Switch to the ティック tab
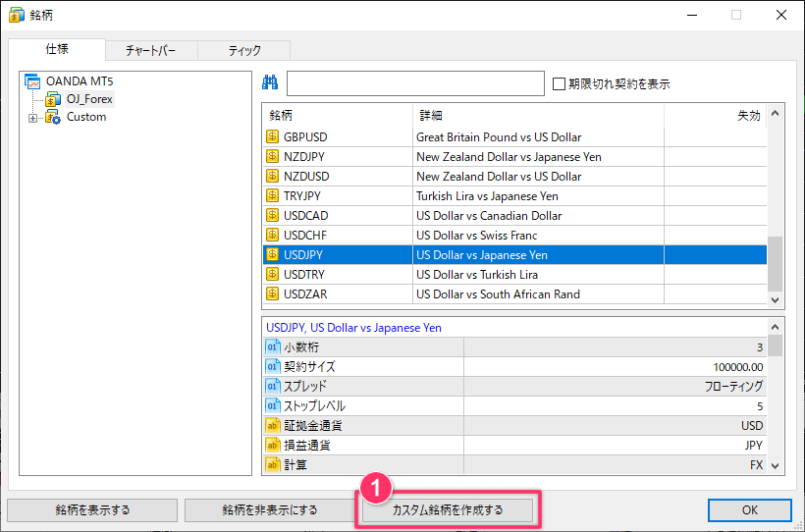This screenshot has height=532, width=805. (x=244, y=51)
